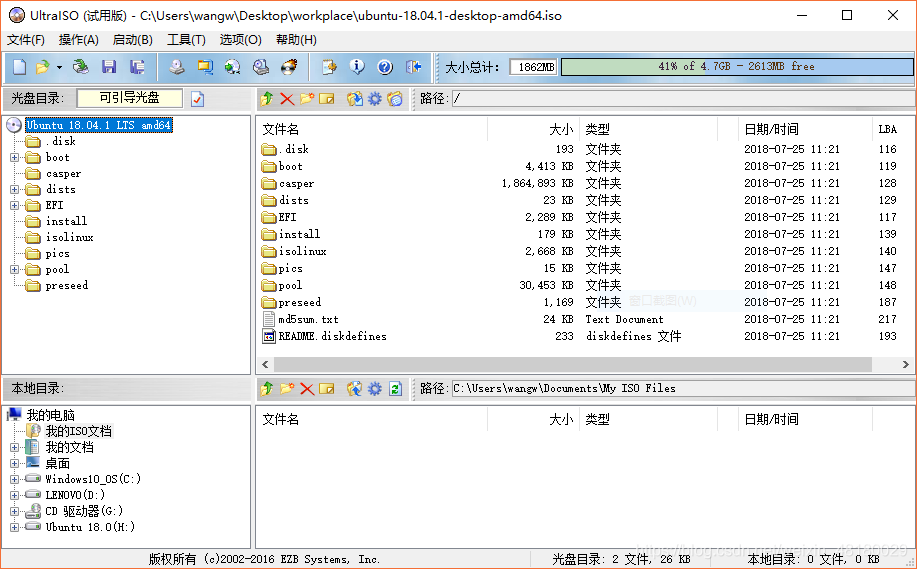This screenshot has height=569, width=917.
Task: Select casper folder in disc tree
Action: [63, 174]
